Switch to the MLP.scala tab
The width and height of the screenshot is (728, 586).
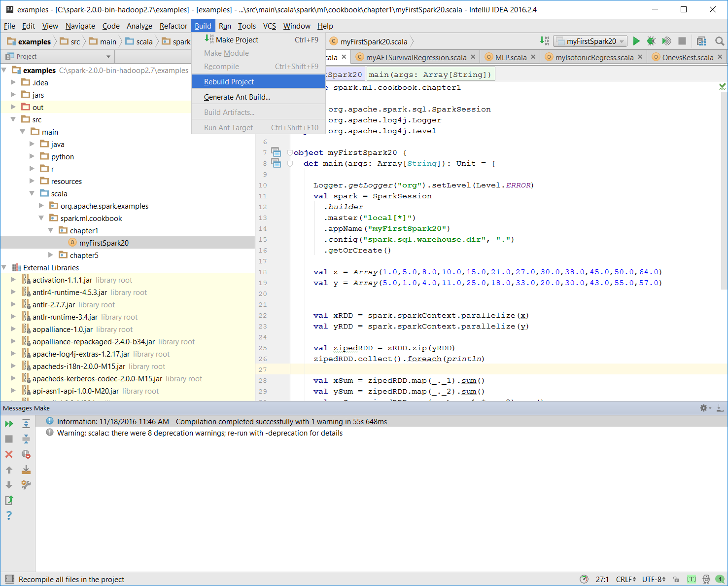(511, 57)
